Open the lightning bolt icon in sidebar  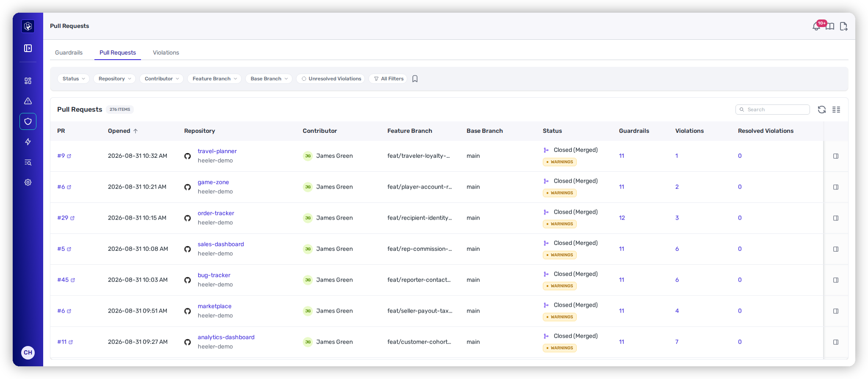28,142
